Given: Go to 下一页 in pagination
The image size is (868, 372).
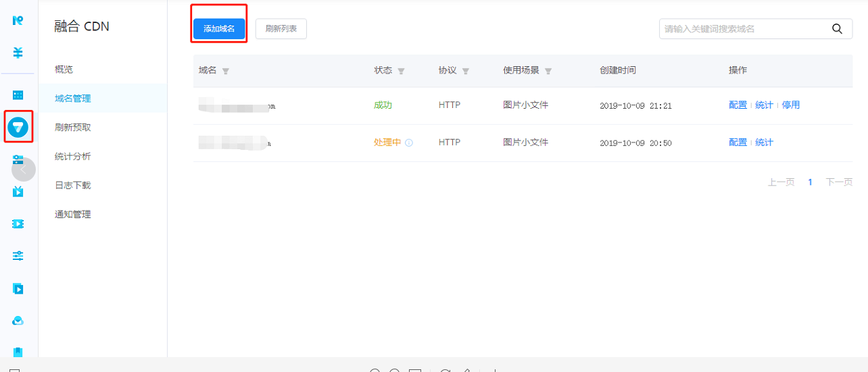Looking at the screenshot, I should pos(839,182).
